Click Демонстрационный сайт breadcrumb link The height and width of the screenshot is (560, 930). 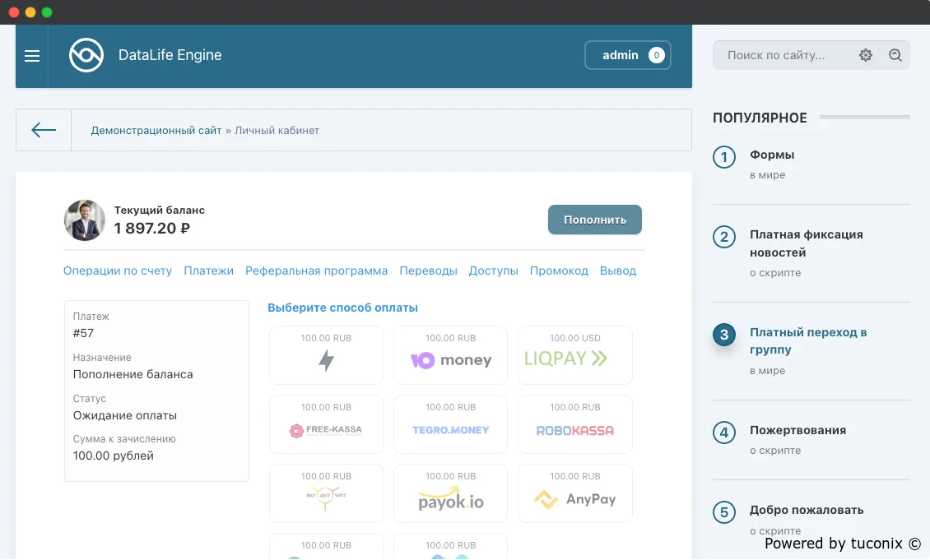click(156, 131)
